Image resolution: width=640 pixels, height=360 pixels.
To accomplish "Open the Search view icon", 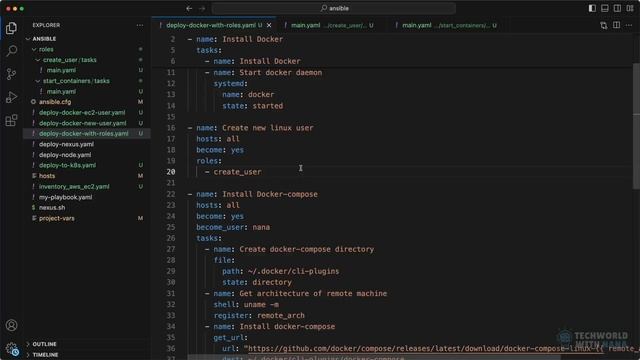I will (x=11, y=51).
